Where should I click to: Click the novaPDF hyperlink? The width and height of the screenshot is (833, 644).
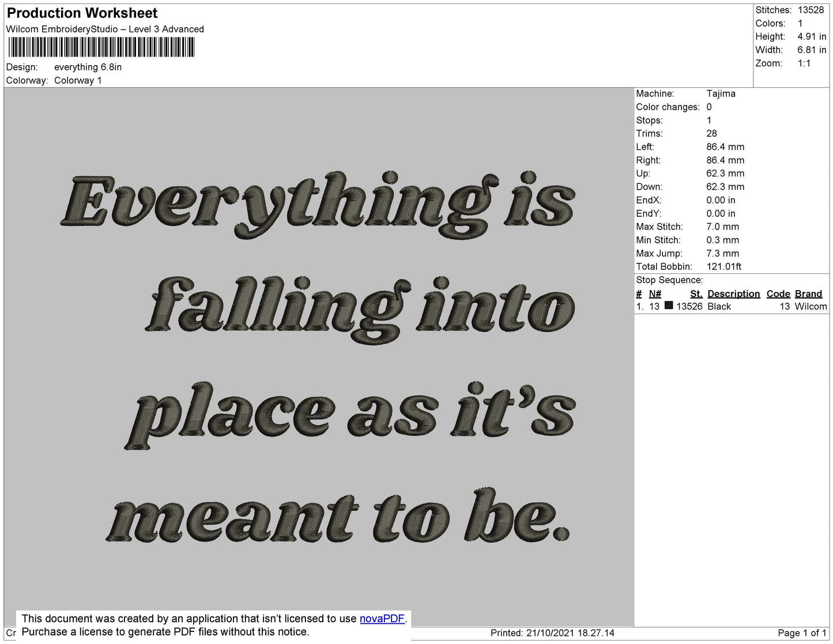[382, 619]
